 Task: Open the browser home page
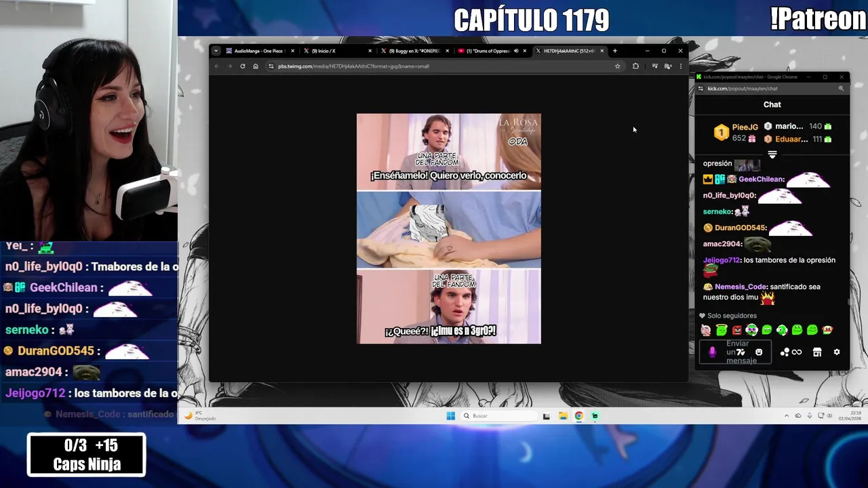[x=256, y=66]
